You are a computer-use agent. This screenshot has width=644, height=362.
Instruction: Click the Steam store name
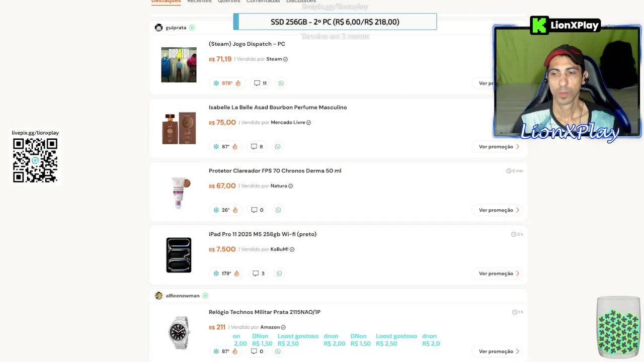274,59
